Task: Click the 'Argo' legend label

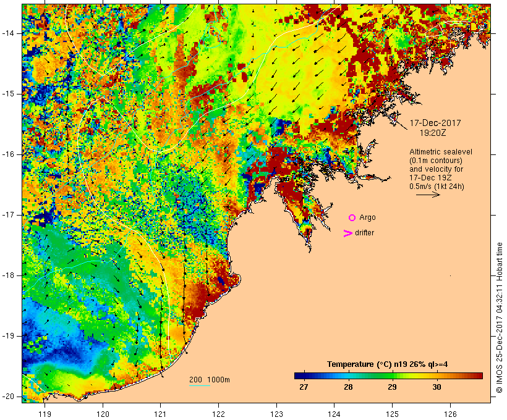Action: coord(368,217)
